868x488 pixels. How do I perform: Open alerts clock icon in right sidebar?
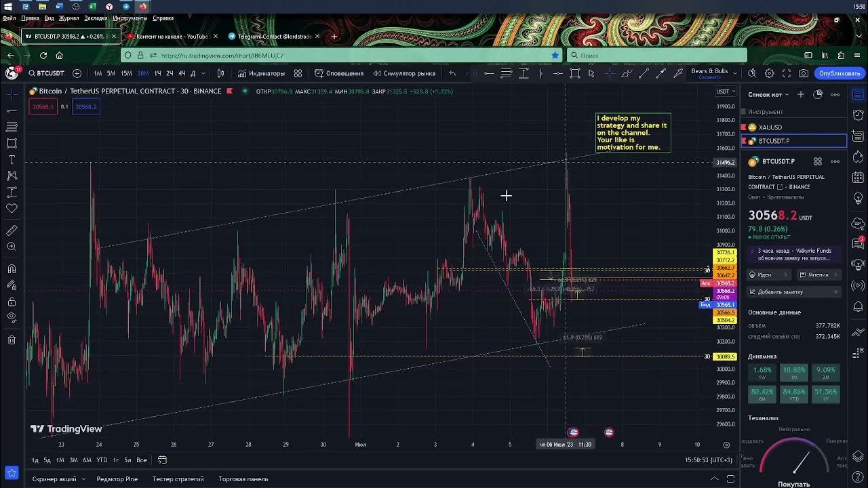858,115
